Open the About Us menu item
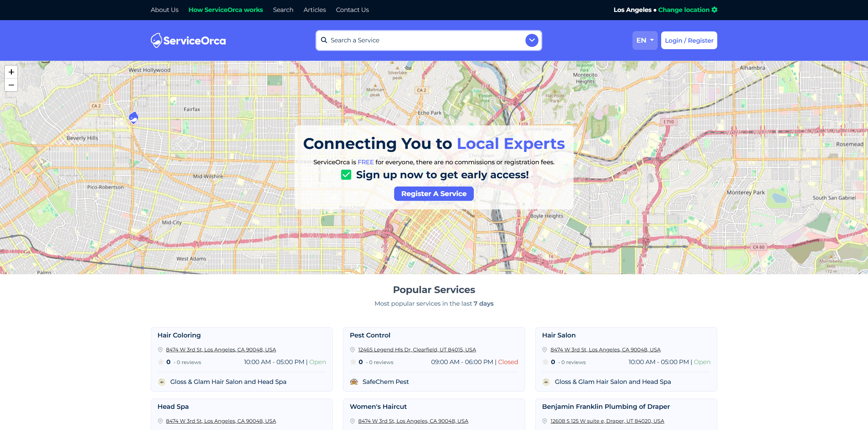The width and height of the screenshot is (868, 430). click(164, 10)
